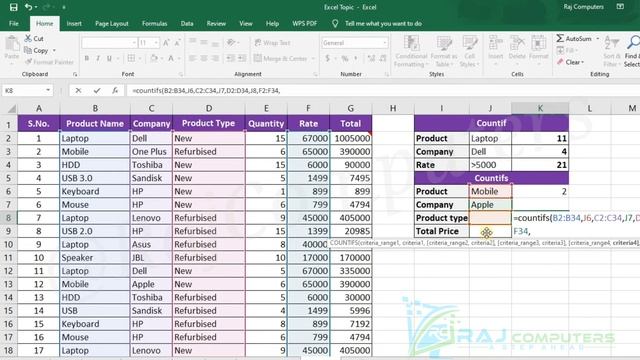The width and height of the screenshot is (640, 360).
Task: Switch to the Formulas tab
Action: pyautogui.click(x=154, y=24)
